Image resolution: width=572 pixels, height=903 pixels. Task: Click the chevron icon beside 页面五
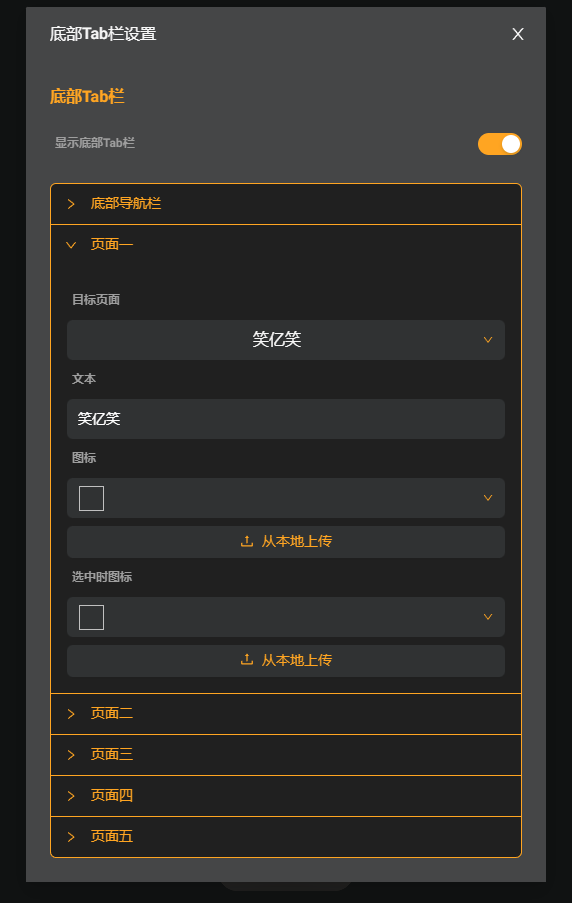coord(71,837)
